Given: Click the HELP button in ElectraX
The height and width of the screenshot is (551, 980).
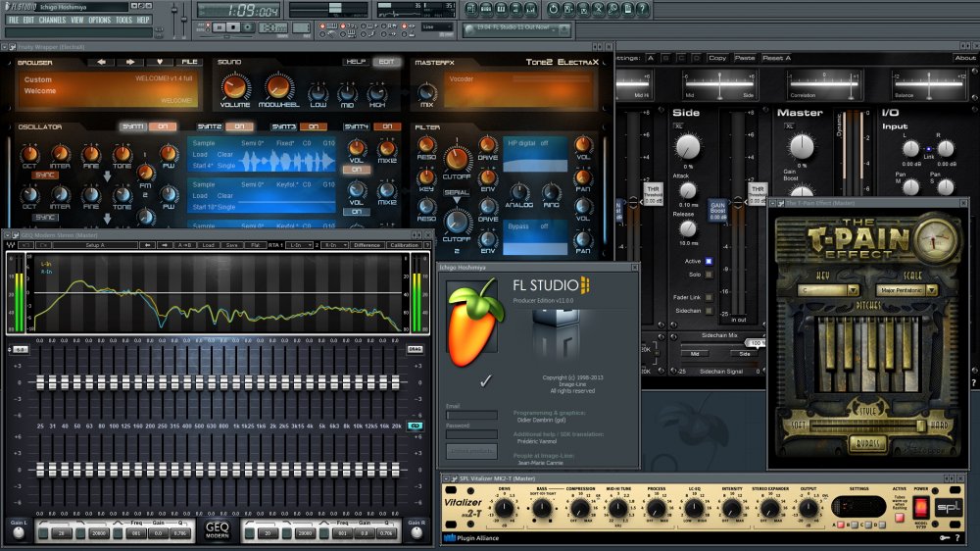Looking at the screenshot, I should coord(356,62).
